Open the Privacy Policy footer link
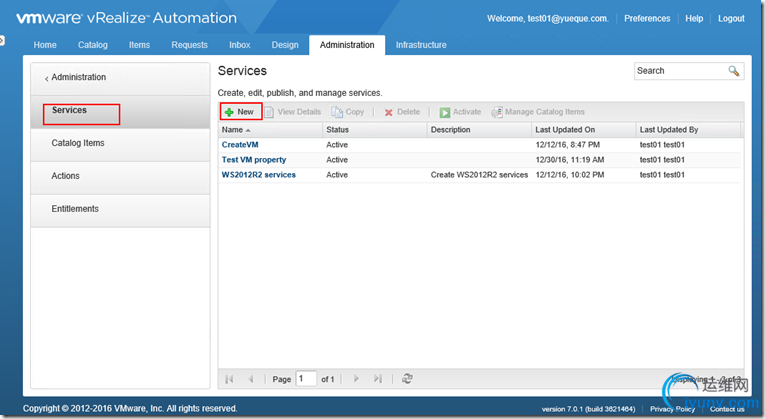Image resolution: width=765 pixels, height=419 pixels. [672, 409]
